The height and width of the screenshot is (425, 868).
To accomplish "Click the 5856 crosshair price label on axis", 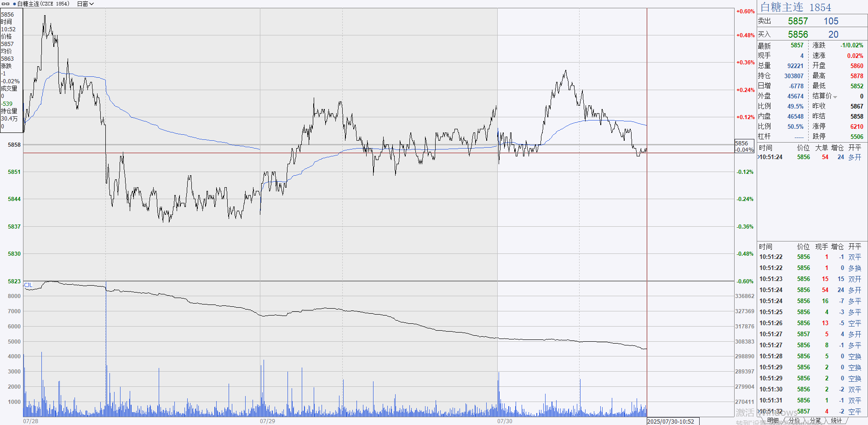I will tap(742, 144).
